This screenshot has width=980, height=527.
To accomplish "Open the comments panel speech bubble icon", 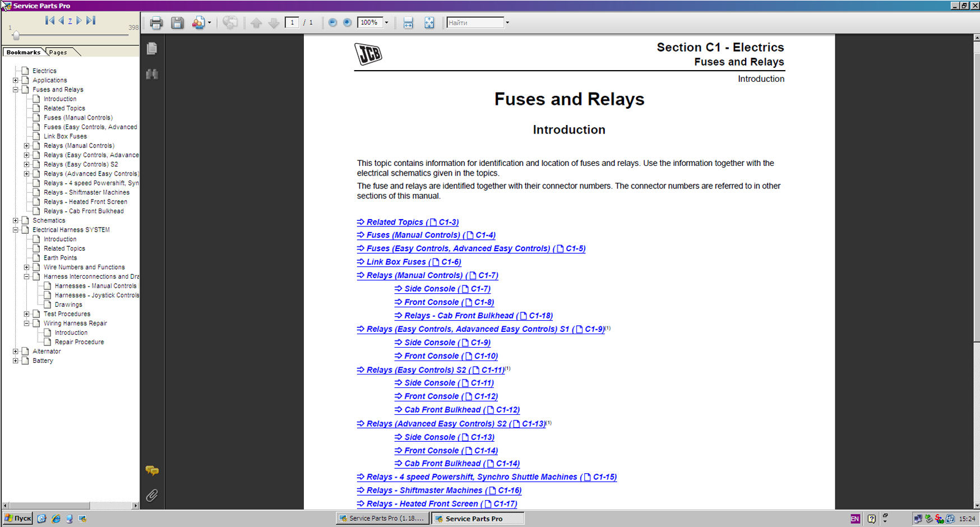I will [x=152, y=470].
